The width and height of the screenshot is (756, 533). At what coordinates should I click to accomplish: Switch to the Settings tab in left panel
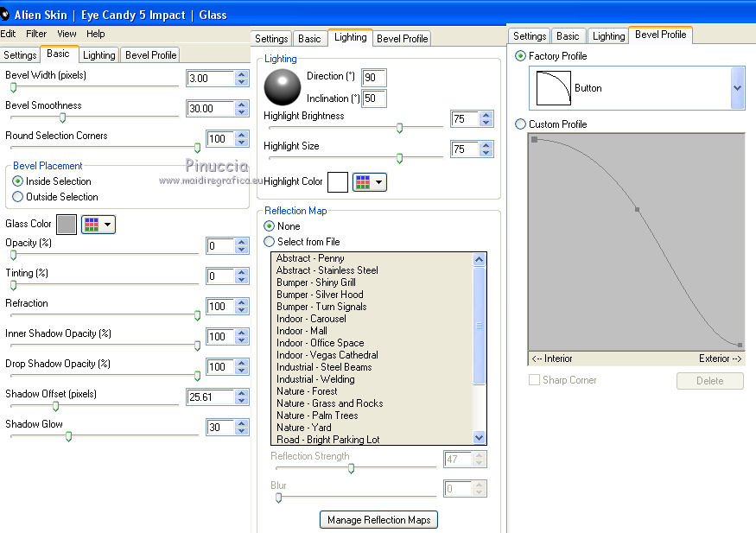click(x=20, y=54)
